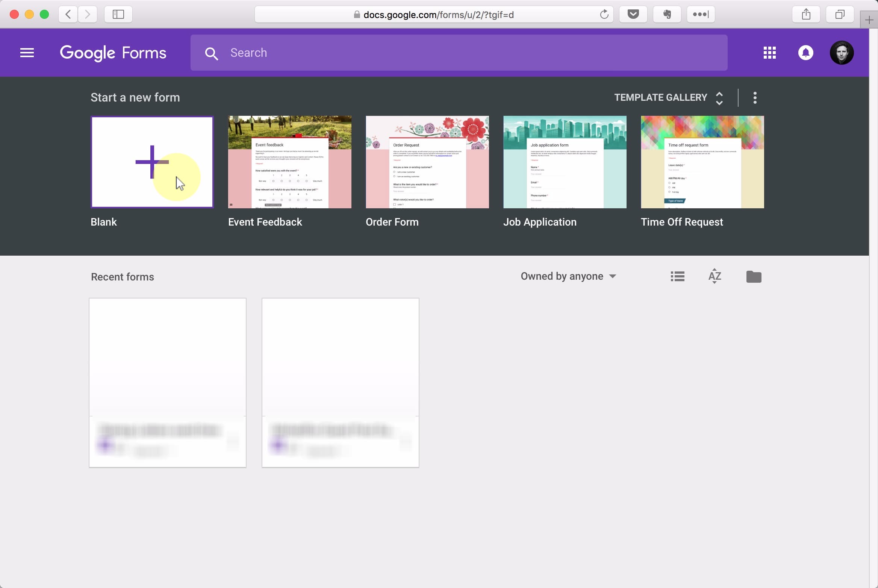Save the page to Pocket
Screen dimensions: 878x588
(x=633, y=14)
